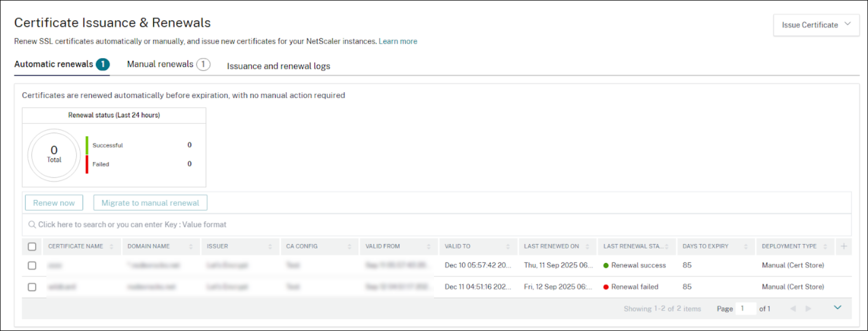Viewport: 868px width, 331px height.
Task: Go to next page arrow
Action: [x=808, y=308]
